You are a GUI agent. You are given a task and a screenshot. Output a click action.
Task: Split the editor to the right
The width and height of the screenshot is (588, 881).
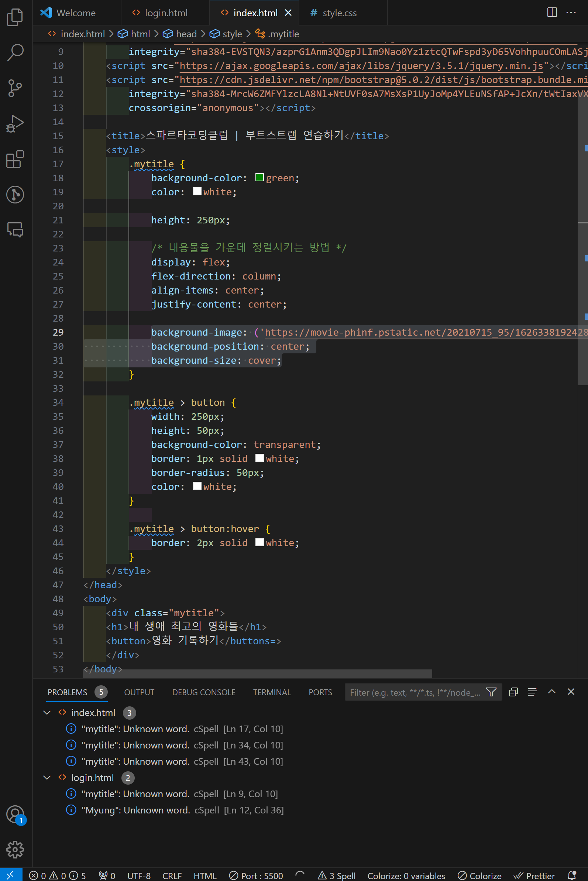point(552,13)
